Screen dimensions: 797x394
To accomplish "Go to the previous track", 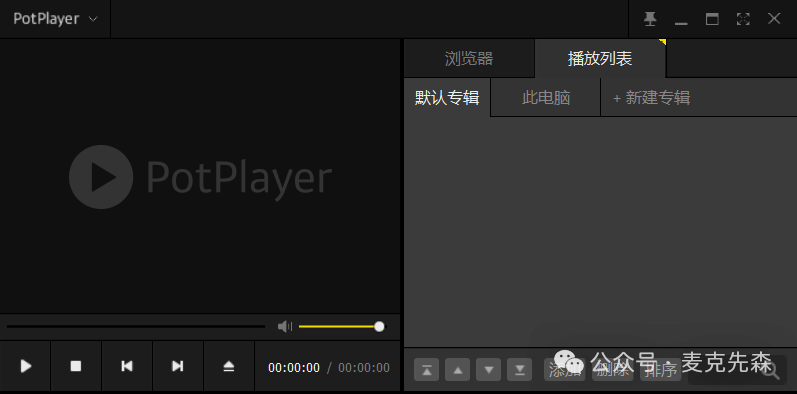I will 127,366.
